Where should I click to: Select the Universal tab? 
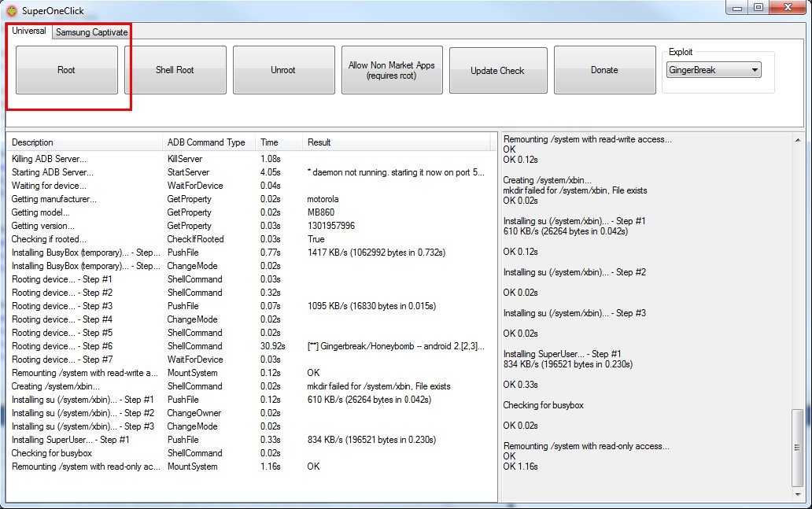pos(29,31)
